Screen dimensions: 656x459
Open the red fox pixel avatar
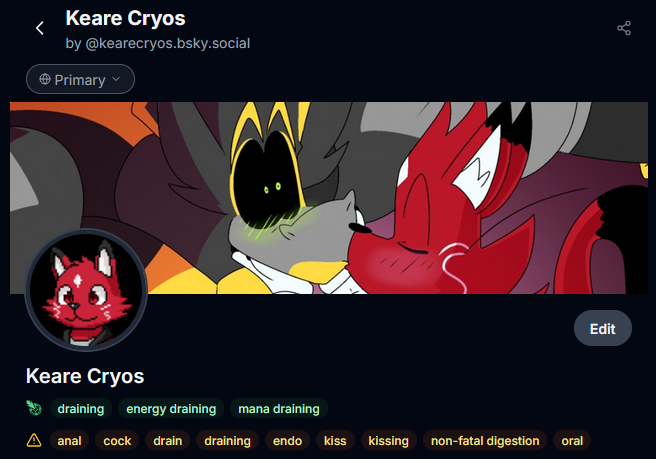tap(87, 290)
